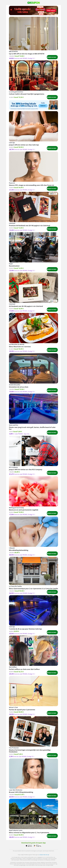Click 'Bekijk de deal' for La corte gastronomica
Screen dimensions: 67x868
tap(52, 97)
